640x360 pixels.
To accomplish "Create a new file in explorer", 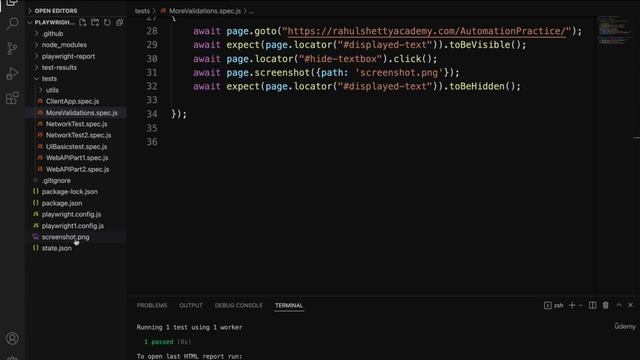I will tap(83, 22).
